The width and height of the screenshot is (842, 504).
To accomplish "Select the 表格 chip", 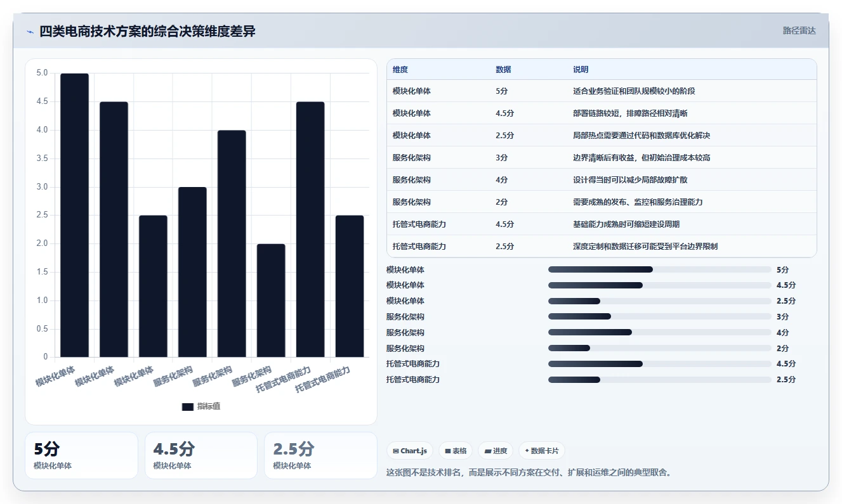I will pyautogui.click(x=456, y=451).
